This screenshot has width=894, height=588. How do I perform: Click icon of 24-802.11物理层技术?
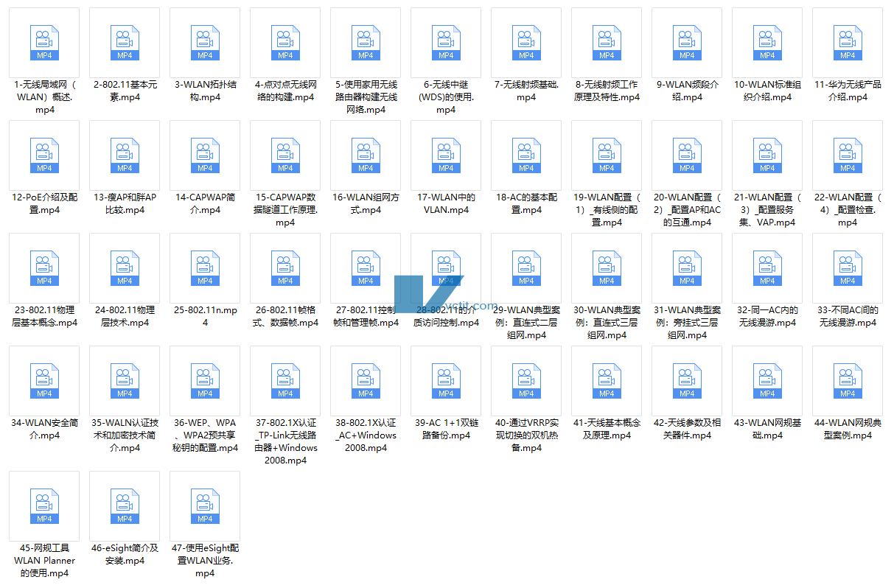[x=125, y=268]
